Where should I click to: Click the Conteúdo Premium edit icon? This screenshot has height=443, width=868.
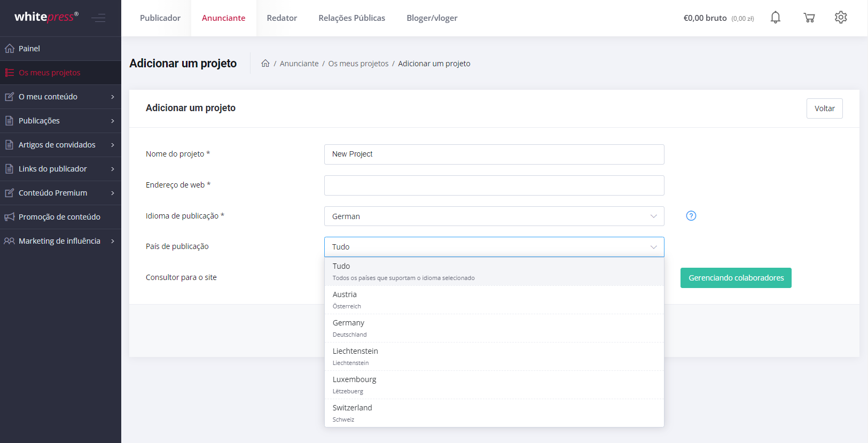(x=10, y=193)
